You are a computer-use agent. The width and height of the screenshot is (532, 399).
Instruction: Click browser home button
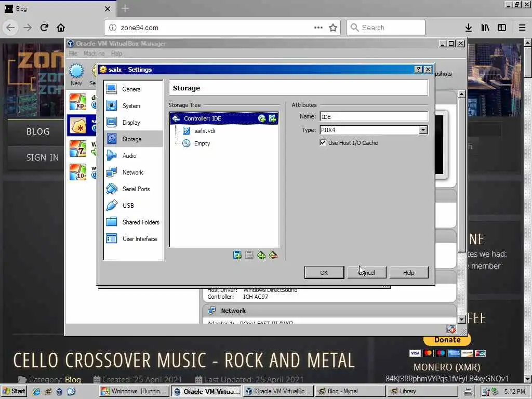pos(61,28)
